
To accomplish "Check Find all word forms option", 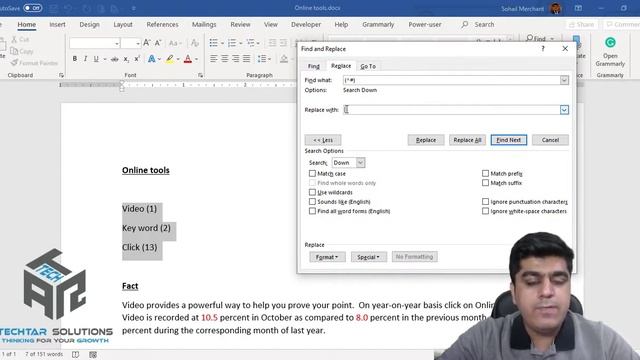I will click(x=312, y=211).
